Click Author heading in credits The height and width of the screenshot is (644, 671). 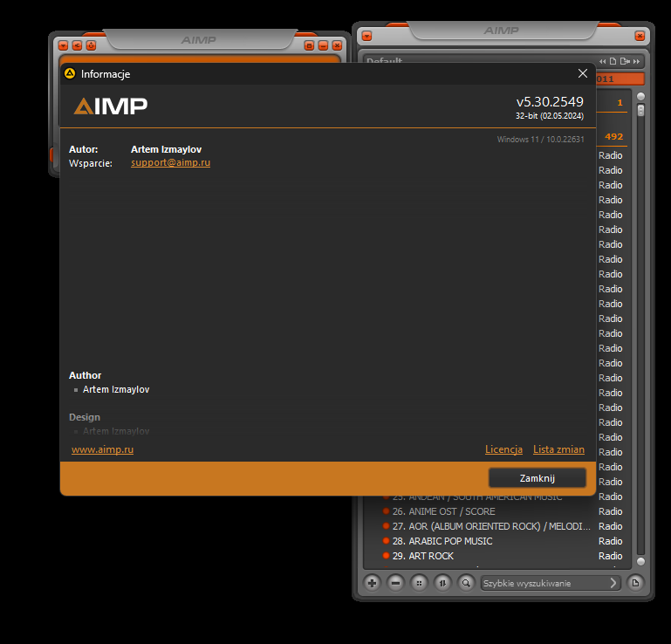(86, 375)
